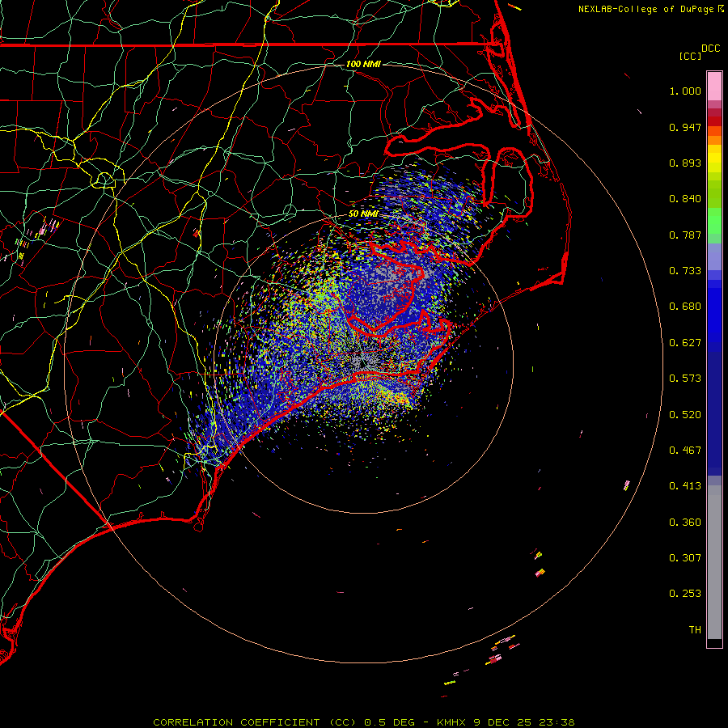
Task: Select the 0.307 scale value
Action: coord(685,558)
